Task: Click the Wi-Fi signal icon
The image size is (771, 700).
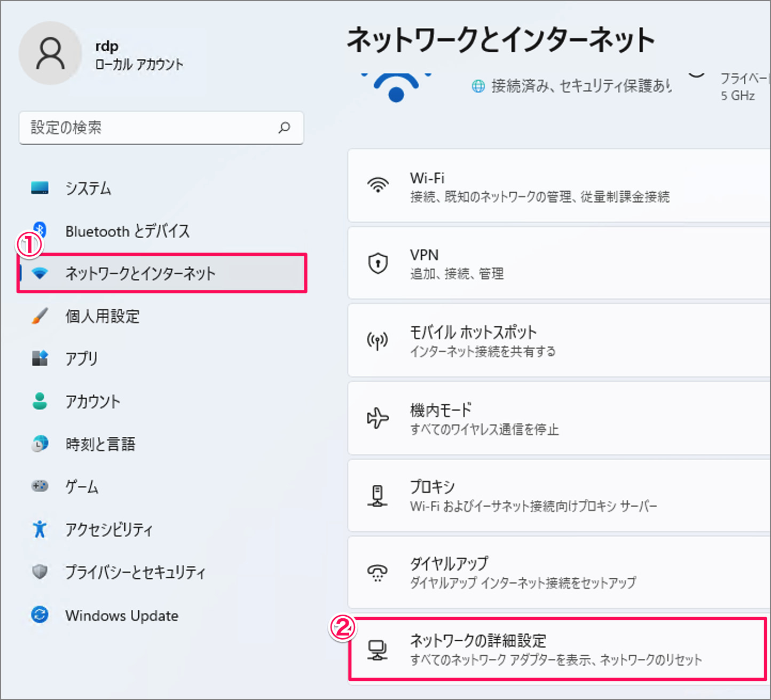Action: point(378,185)
